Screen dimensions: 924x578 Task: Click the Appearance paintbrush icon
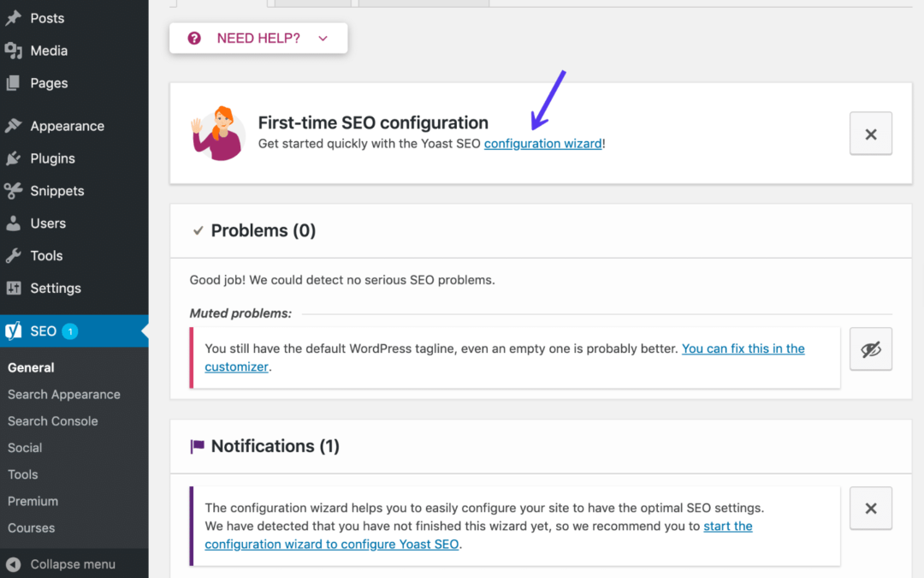(x=14, y=126)
